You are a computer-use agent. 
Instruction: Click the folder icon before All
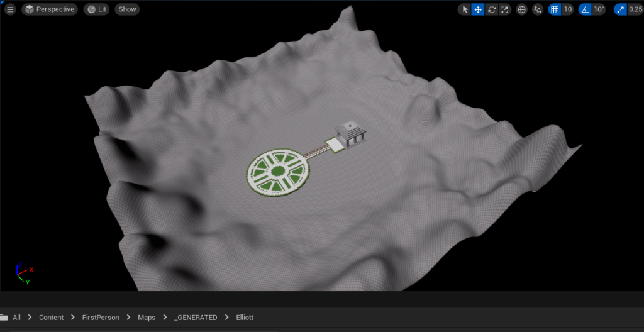click(x=4, y=318)
